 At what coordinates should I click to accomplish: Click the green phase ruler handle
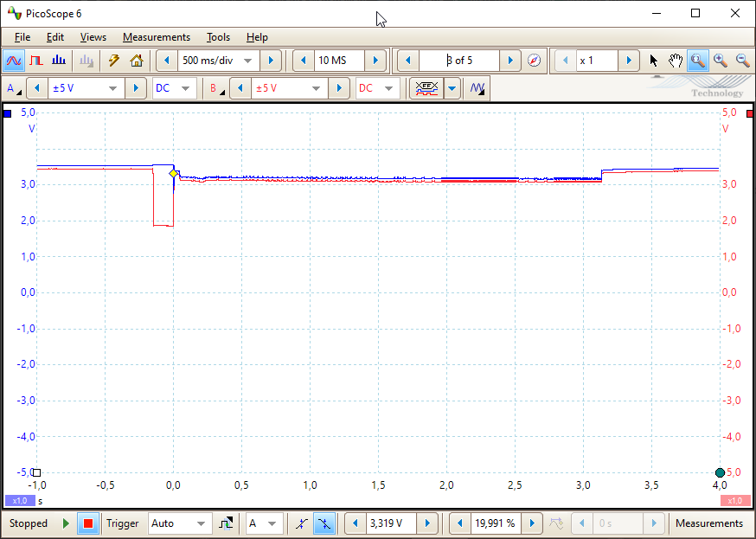point(721,472)
